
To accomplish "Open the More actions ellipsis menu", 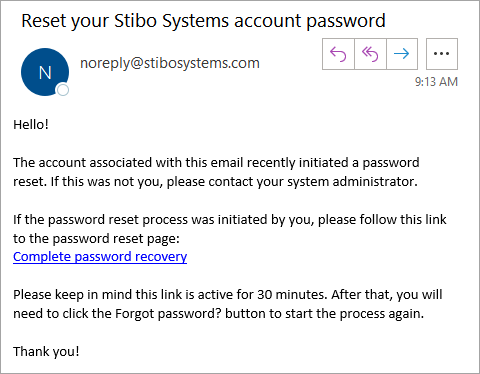I will coord(442,54).
